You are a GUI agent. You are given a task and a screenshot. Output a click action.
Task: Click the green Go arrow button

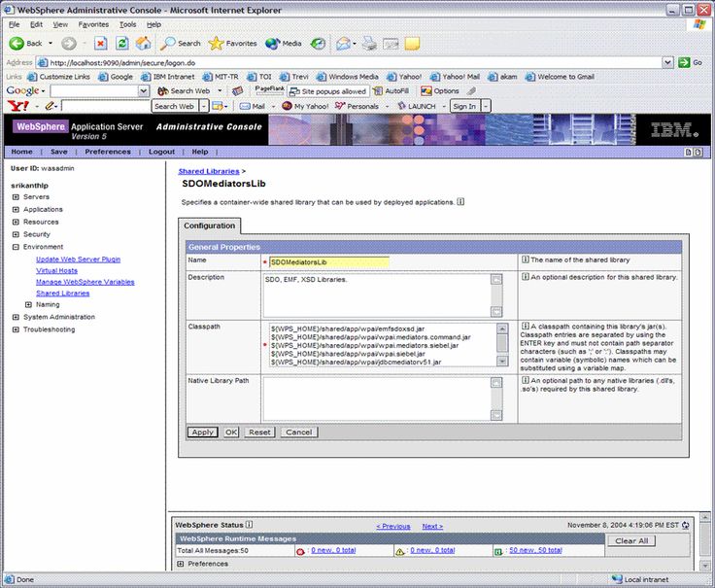pyautogui.click(x=684, y=62)
